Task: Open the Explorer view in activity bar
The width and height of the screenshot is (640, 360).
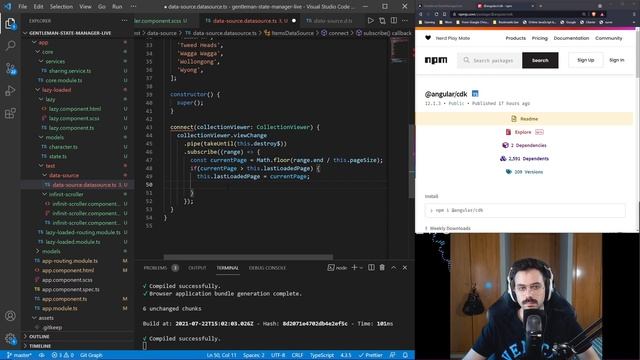Action: [10, 23]
